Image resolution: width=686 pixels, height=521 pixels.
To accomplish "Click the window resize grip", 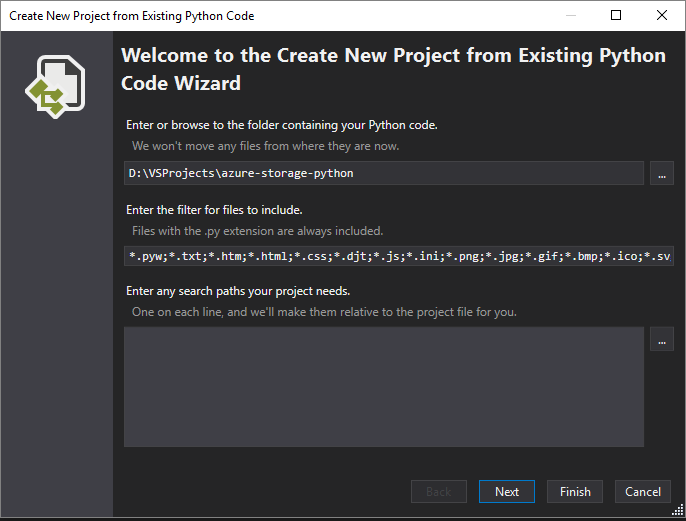I will click(678, 511).
